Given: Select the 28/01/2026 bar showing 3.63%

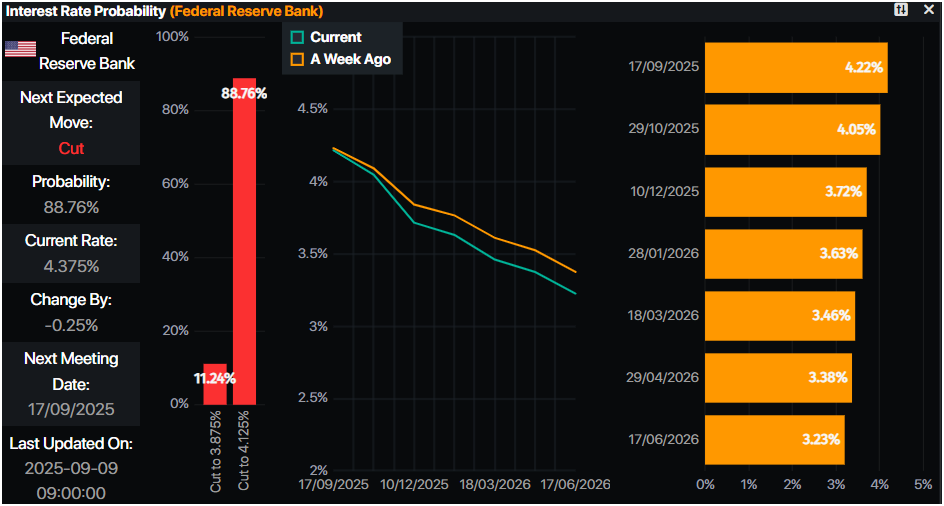Looking at the screenshot, I should [x=783, y=253].
